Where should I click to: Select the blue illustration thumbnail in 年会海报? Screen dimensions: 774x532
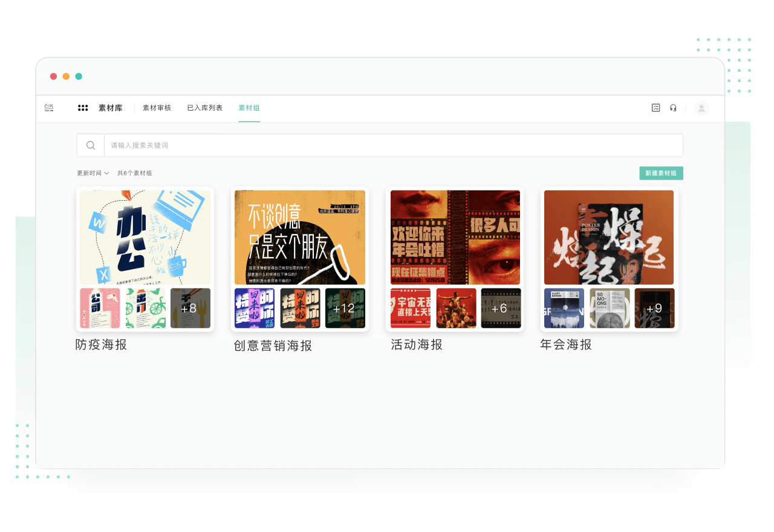click(x=564, y=308)
